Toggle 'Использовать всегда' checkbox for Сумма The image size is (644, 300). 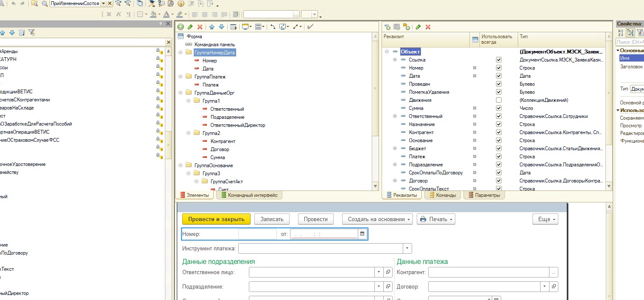click(x=499, y=108)
